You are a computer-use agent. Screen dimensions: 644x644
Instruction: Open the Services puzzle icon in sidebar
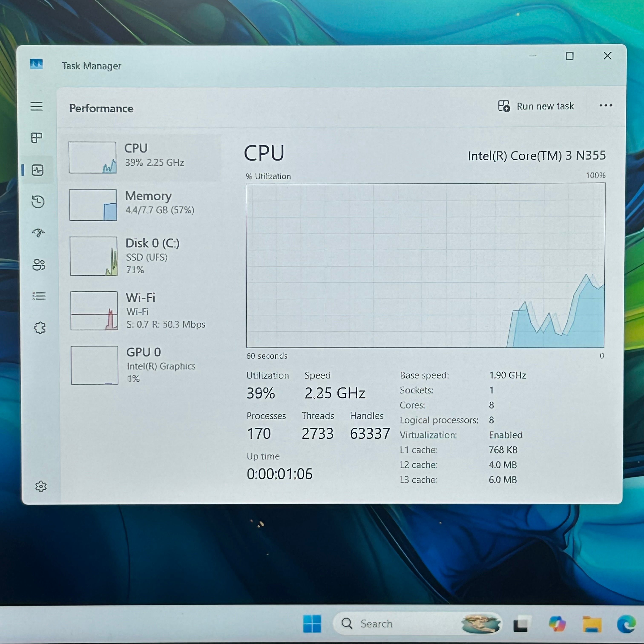pos(40,328)
